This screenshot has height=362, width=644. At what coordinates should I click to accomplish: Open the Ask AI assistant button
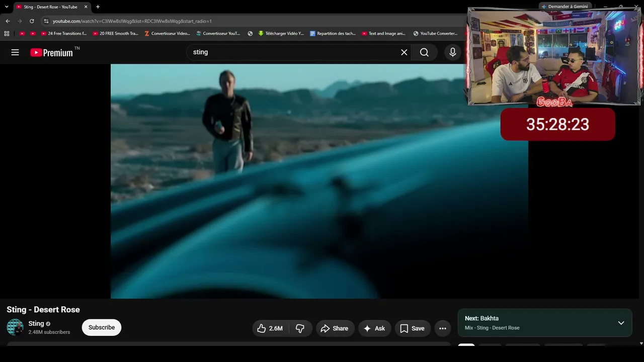click(374, 328)
